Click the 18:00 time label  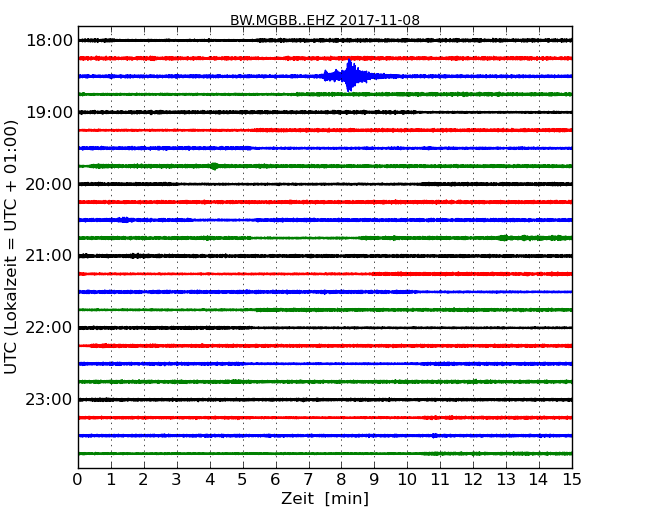tap(49, 41)
